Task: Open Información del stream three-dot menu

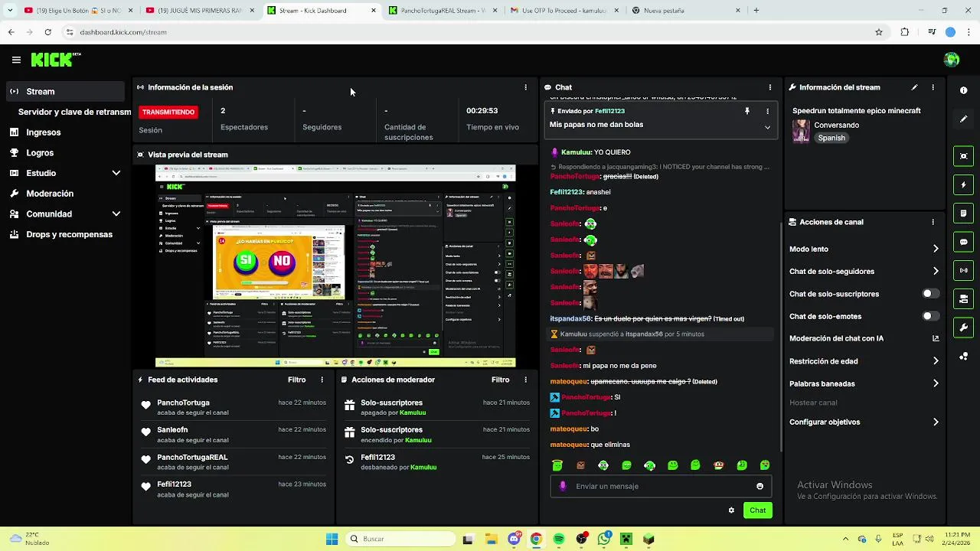Action: coord(933,87)
